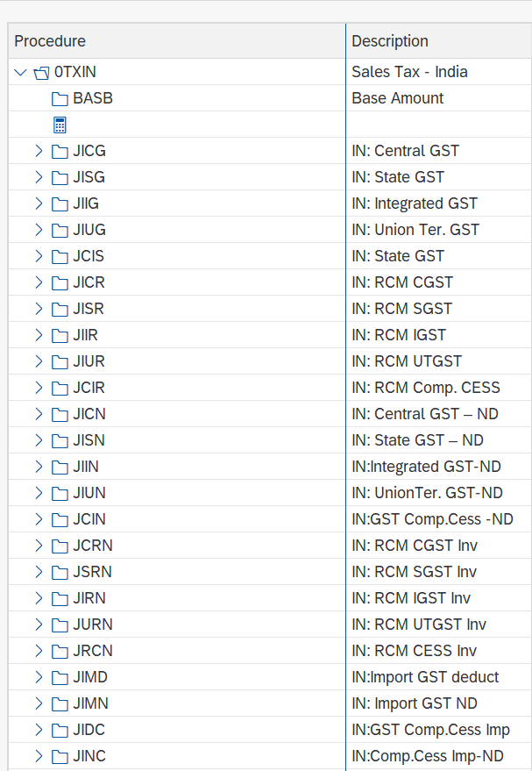Click the JICR folder icon

point(60,282)
